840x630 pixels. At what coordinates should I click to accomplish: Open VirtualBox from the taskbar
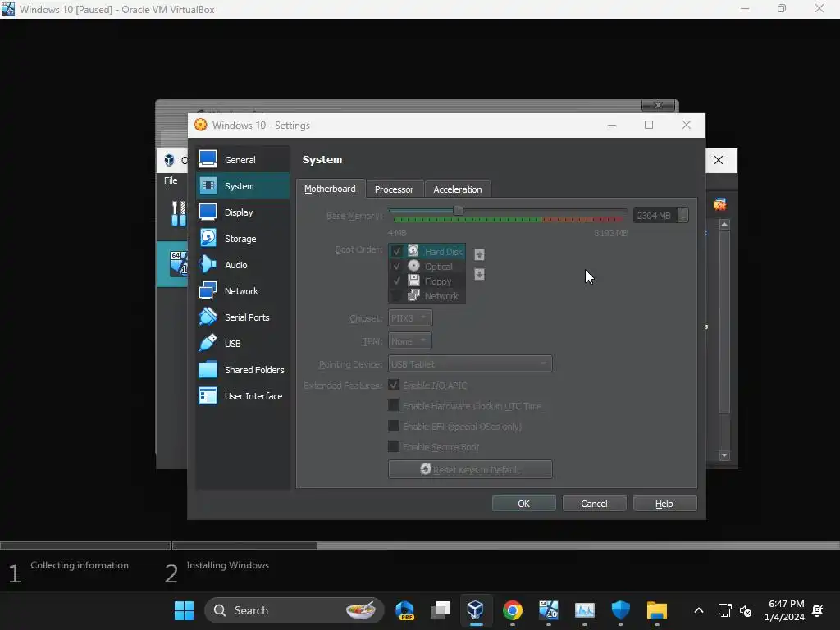pyautogui.click(x=475, y=610)
